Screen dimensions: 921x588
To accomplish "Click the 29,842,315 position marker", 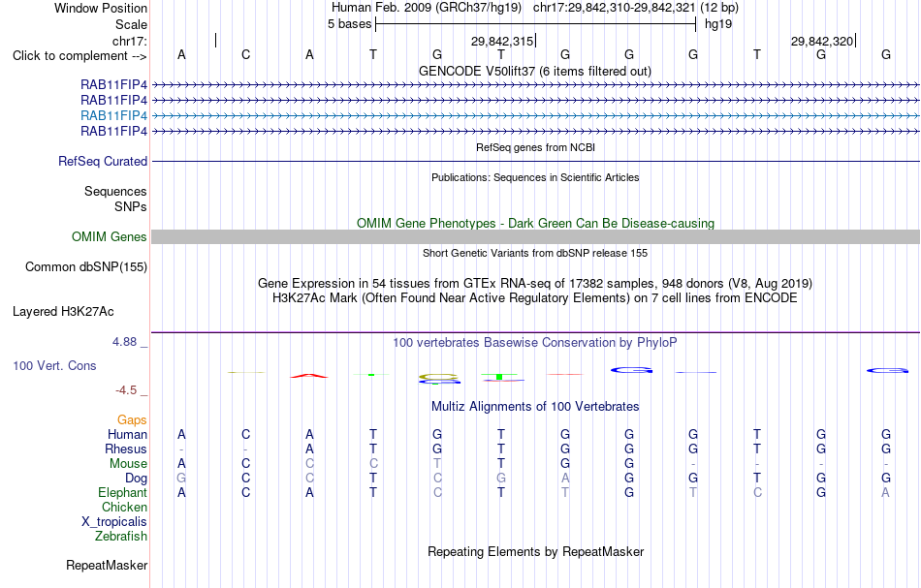I will pyautogui.click(x=502, y=41).
